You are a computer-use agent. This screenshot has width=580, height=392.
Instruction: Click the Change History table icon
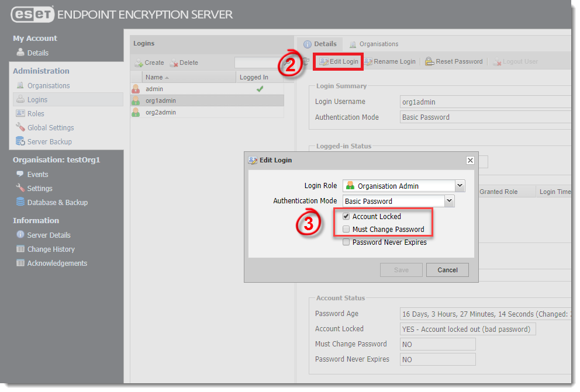20,249
